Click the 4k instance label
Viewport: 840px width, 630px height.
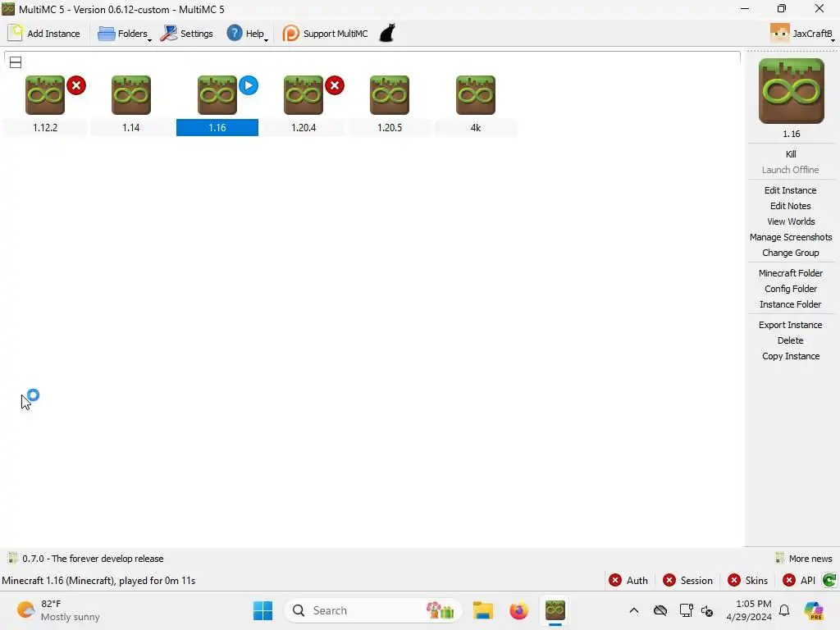(x=476, y=127)
